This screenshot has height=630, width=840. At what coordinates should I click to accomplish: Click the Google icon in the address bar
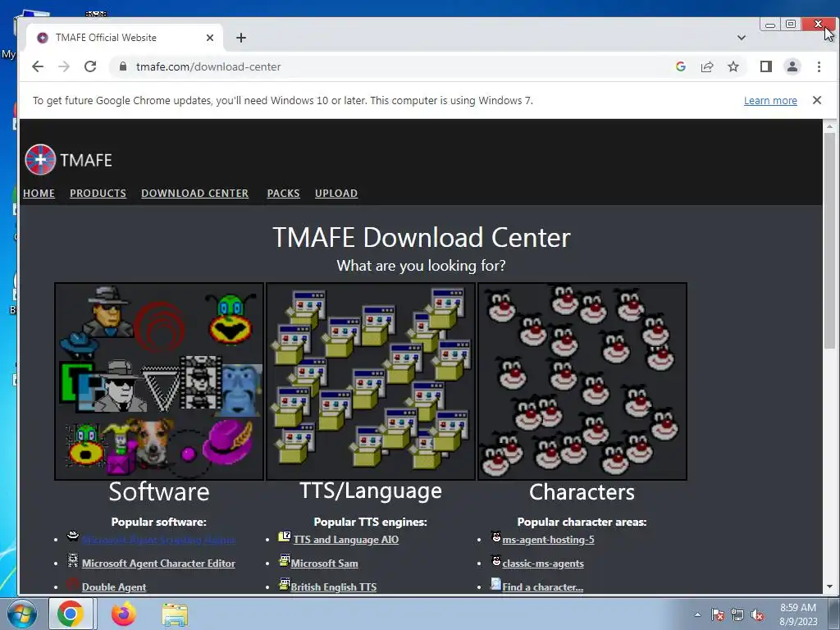tap(681, 66)
